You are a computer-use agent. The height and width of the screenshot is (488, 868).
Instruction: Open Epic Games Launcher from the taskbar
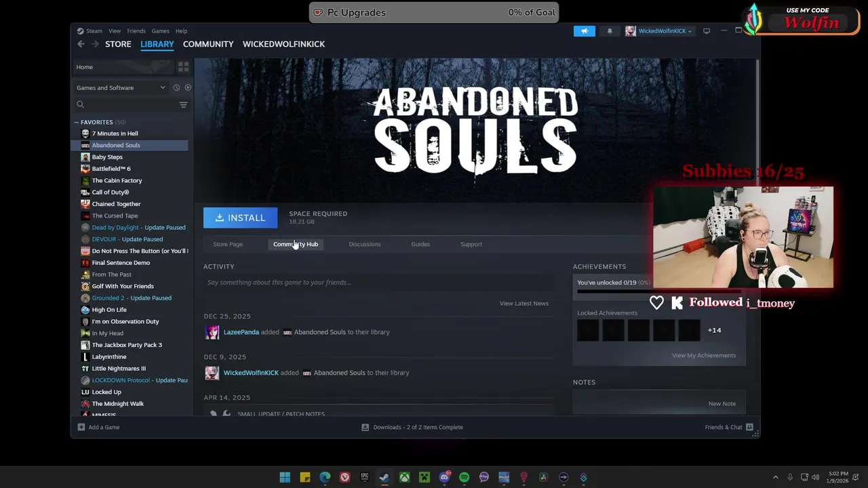coord(364,477)
